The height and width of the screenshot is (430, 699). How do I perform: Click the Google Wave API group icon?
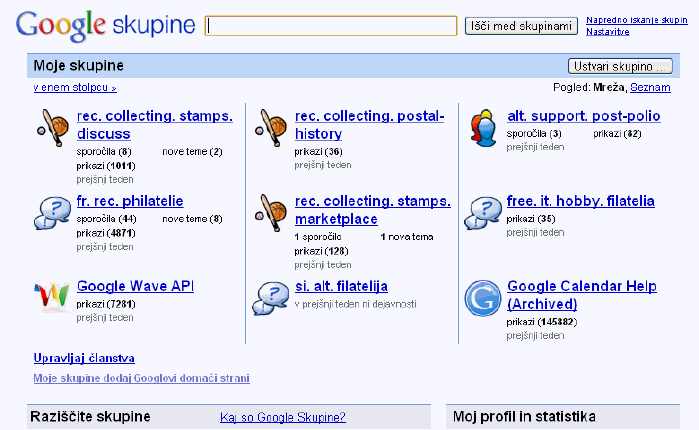point(52,296)
